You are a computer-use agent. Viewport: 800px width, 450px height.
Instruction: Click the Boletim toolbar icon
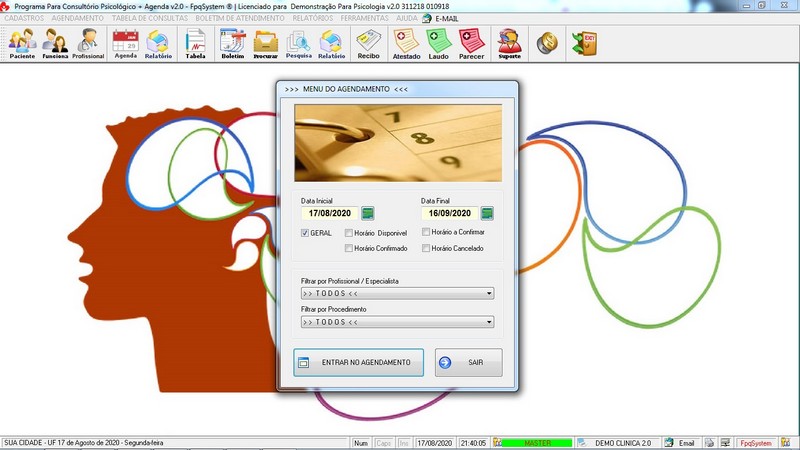(x=232, y=43)
